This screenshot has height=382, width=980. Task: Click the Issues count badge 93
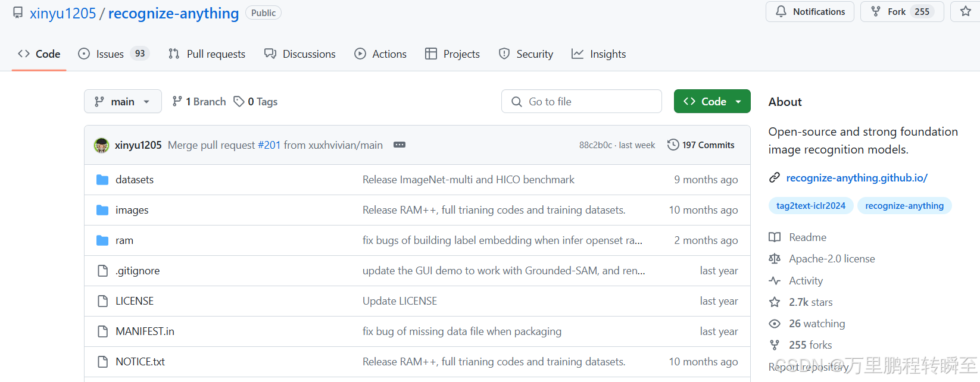coord(140,54)
